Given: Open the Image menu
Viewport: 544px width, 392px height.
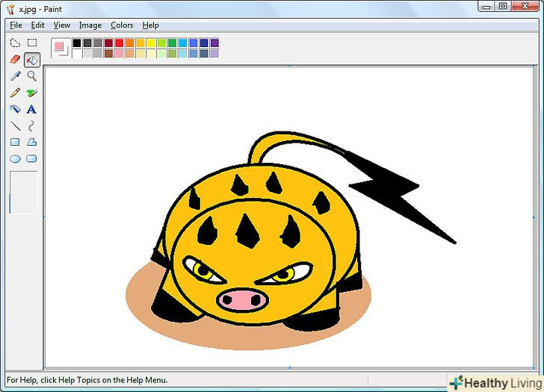Looking at the screenshot, I should (90, 25).
